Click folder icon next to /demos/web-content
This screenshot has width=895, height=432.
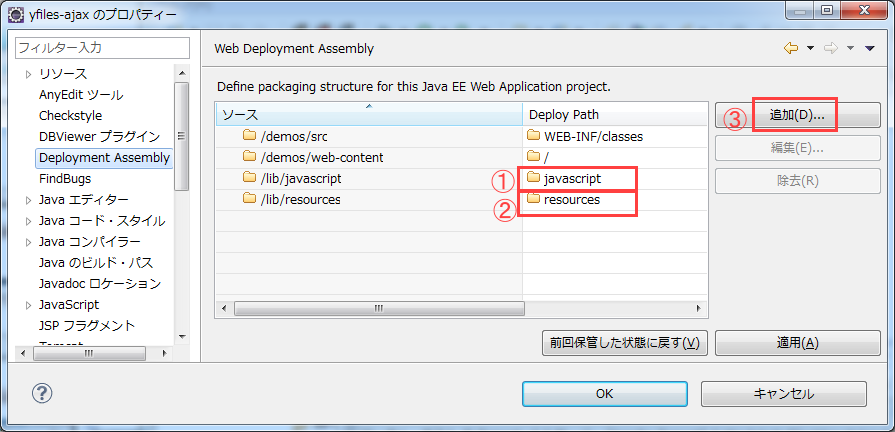point(249,157)
